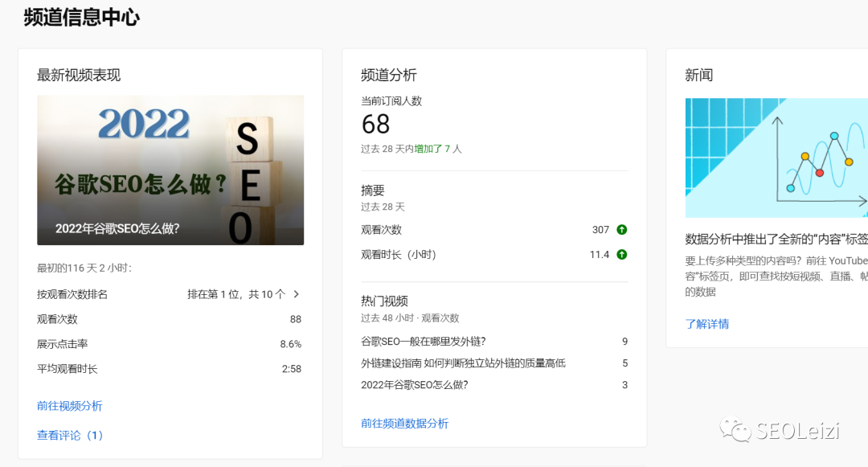Click the 观看时长（小时）row in 摘要
Viewport: 868px width, 467px height.
(399, 255)
